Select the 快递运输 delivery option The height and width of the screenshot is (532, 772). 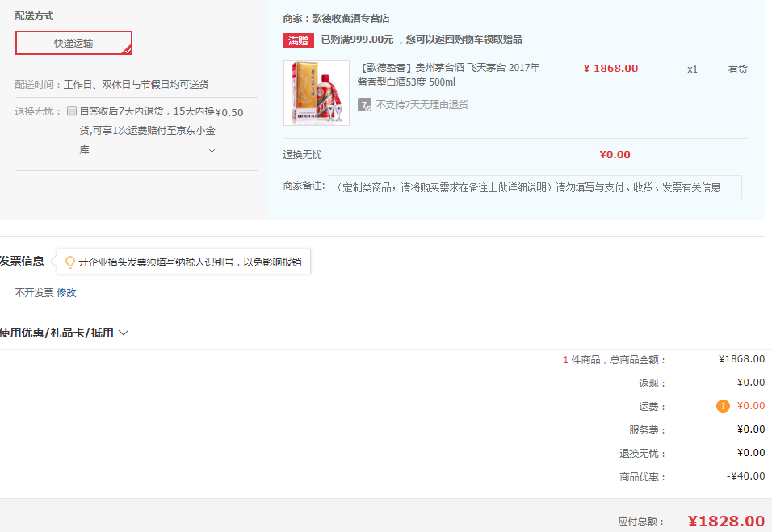tap(73, 43)
